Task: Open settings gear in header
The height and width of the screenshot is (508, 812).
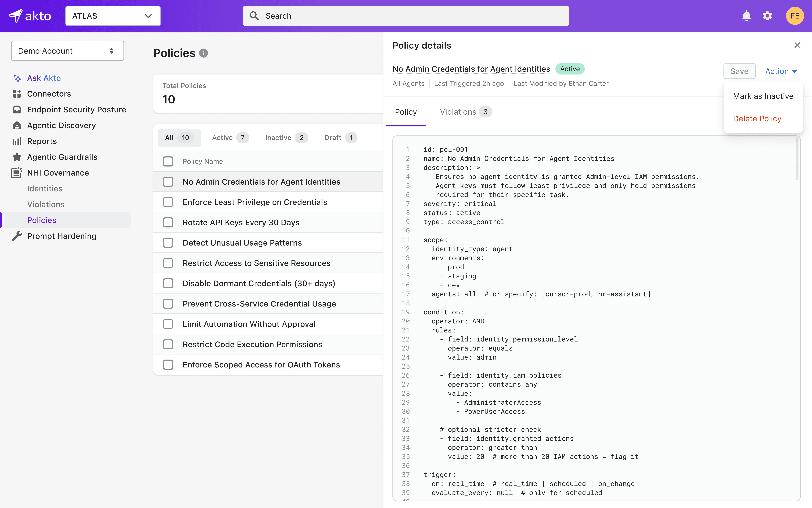Action: tap(767, 16)
